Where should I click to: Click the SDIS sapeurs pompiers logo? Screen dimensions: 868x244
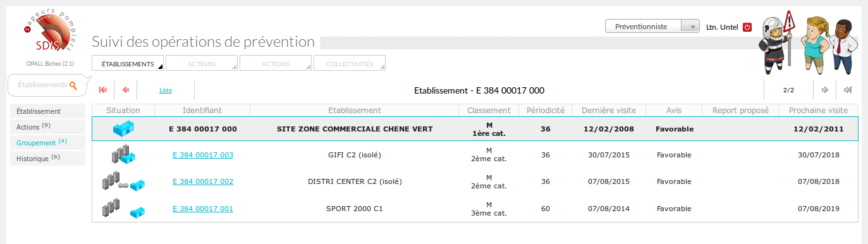pos(49,32)
